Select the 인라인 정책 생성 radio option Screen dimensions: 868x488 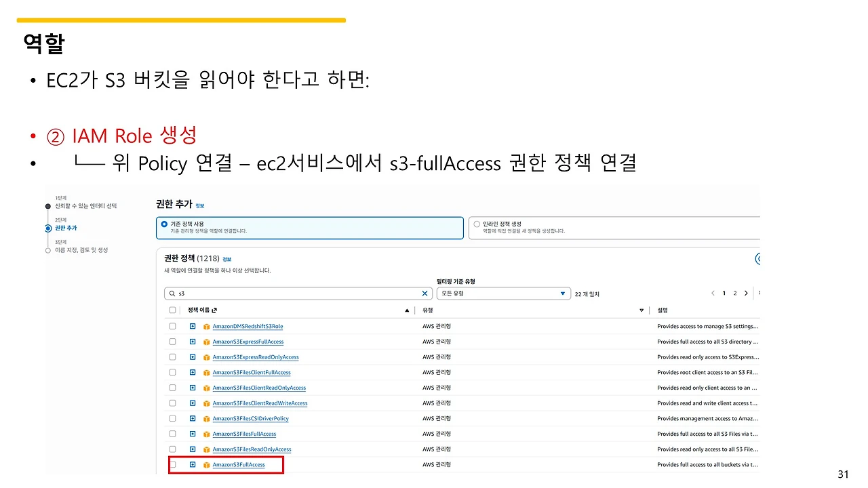[x=477, y=224]
